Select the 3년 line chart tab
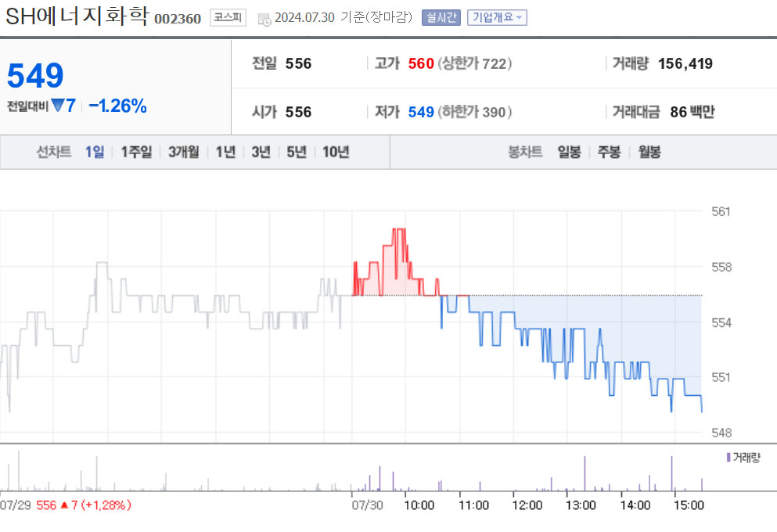 261,152
